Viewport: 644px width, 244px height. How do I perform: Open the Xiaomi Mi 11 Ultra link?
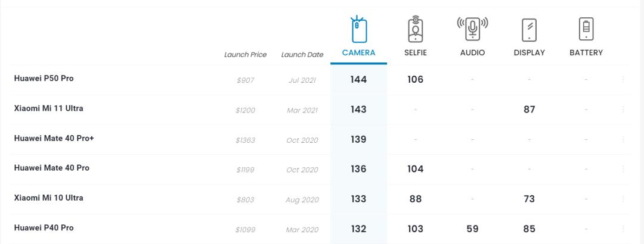(49, 108)
